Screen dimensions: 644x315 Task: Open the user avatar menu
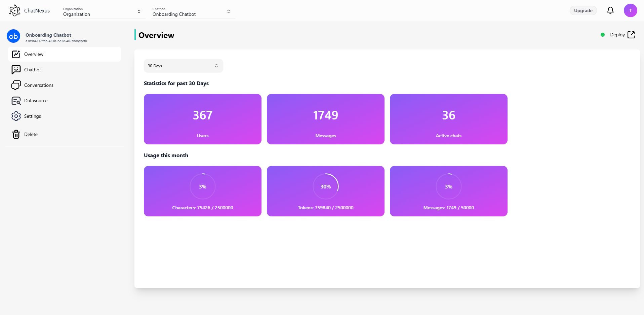[630, 10]
